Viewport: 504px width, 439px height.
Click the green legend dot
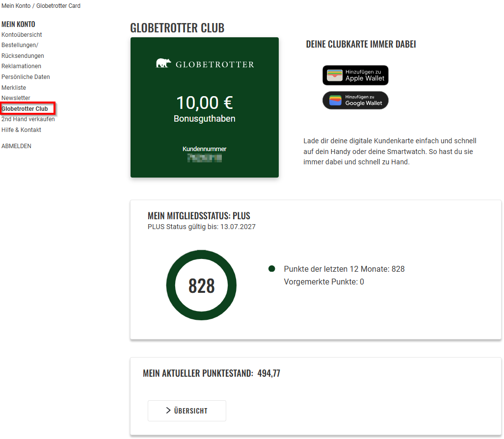[x=271, y=269]
